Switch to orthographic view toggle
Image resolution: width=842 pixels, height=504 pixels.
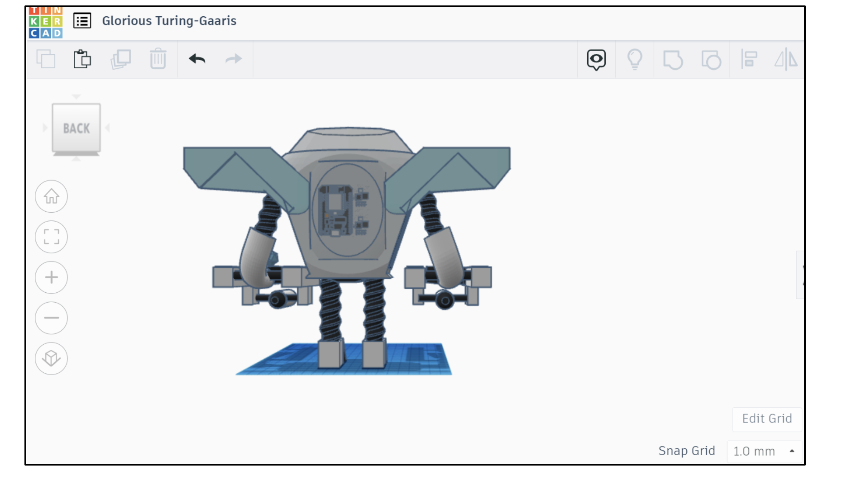[51, 358]
